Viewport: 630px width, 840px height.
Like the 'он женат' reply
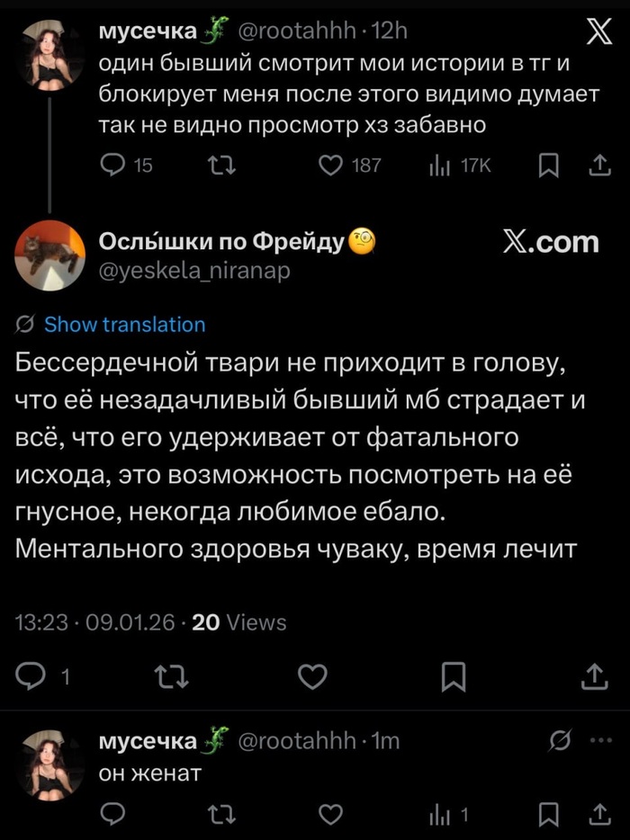332,815
